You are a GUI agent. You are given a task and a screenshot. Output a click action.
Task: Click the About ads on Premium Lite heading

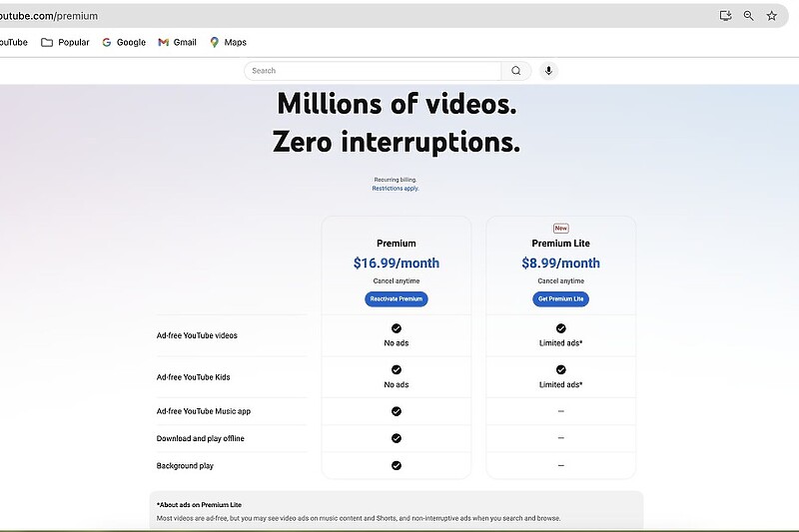click(199, 505)
